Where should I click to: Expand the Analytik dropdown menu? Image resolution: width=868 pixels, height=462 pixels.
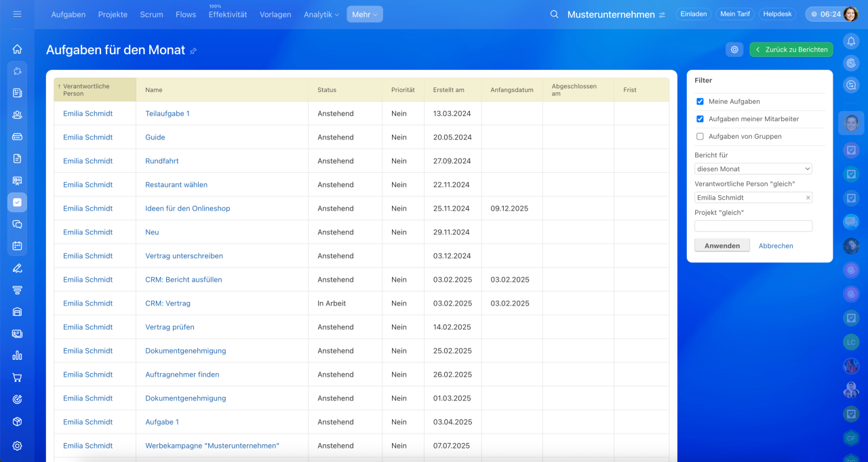(321, 14)
